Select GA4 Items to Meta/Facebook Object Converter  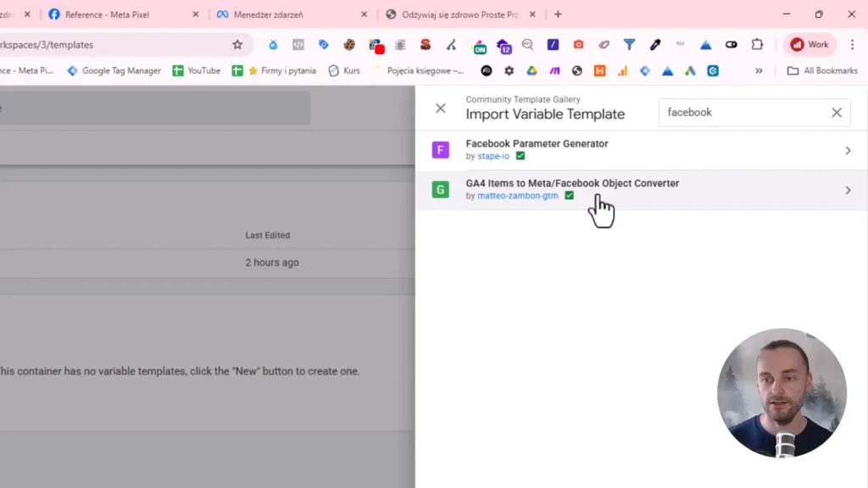click(x=642, y=190)
